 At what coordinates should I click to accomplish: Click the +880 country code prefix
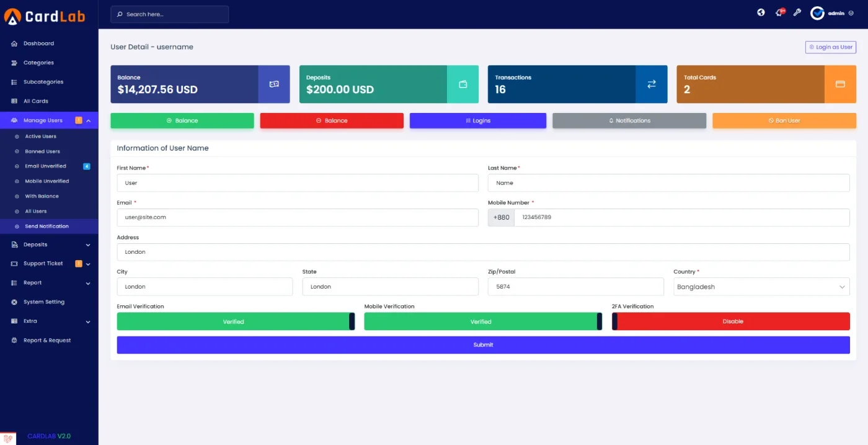(501, 217)
